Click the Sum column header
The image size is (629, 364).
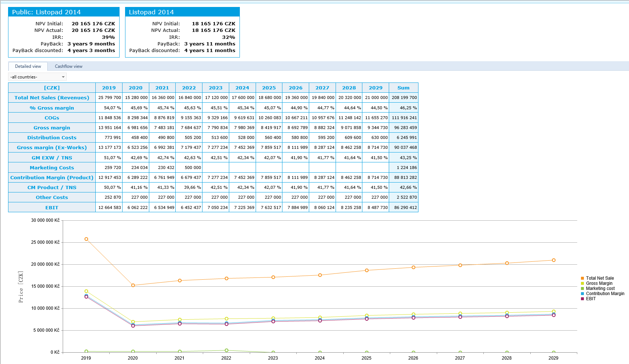[x=403, y=88]
